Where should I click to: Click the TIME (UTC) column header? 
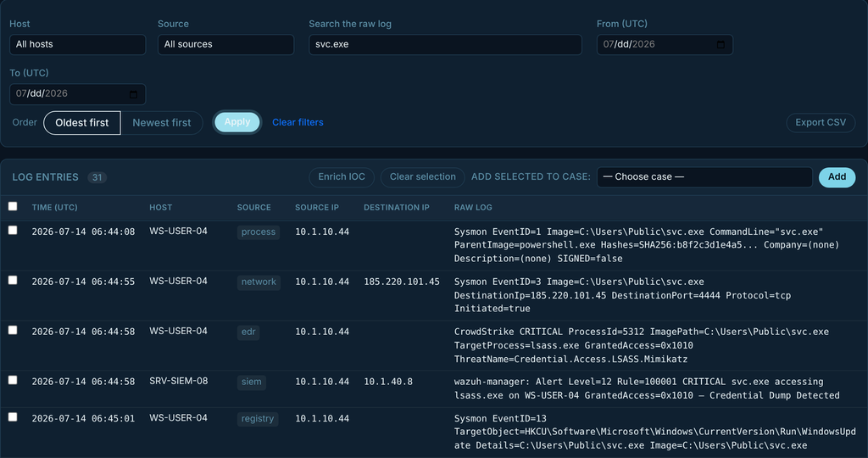pos(55,207)
